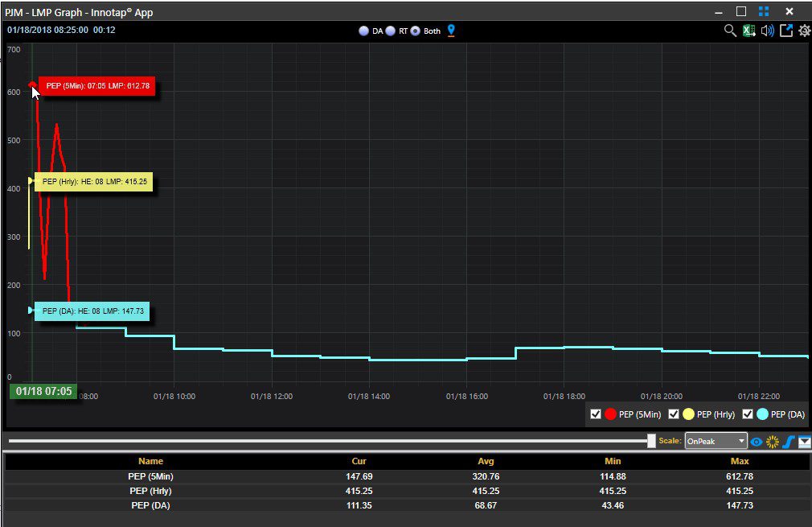Select the PEP (DA) table row name

point(150,505)
